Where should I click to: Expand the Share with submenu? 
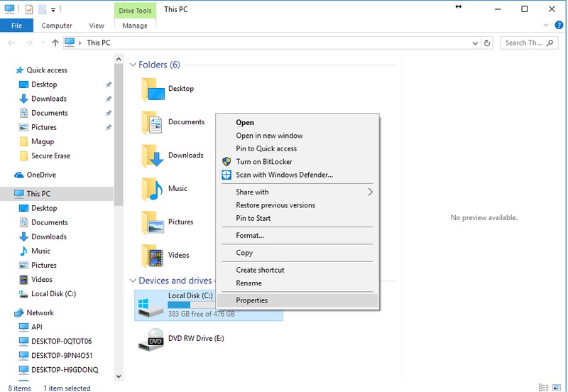tap(370, 192)
